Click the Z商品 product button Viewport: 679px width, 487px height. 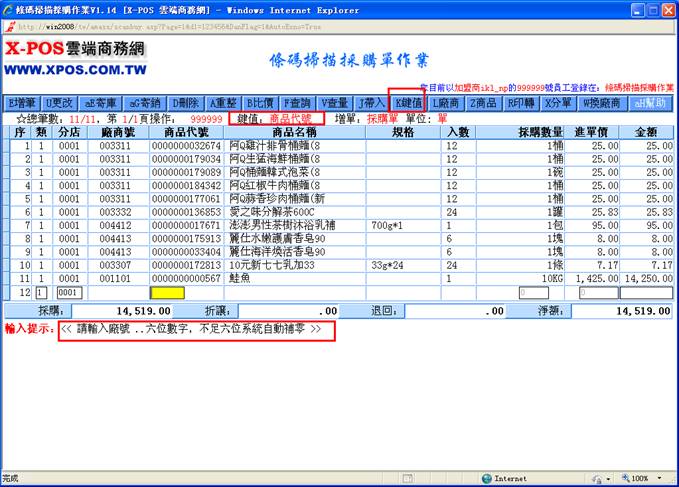pyautogui.click(x=487, y=103)
